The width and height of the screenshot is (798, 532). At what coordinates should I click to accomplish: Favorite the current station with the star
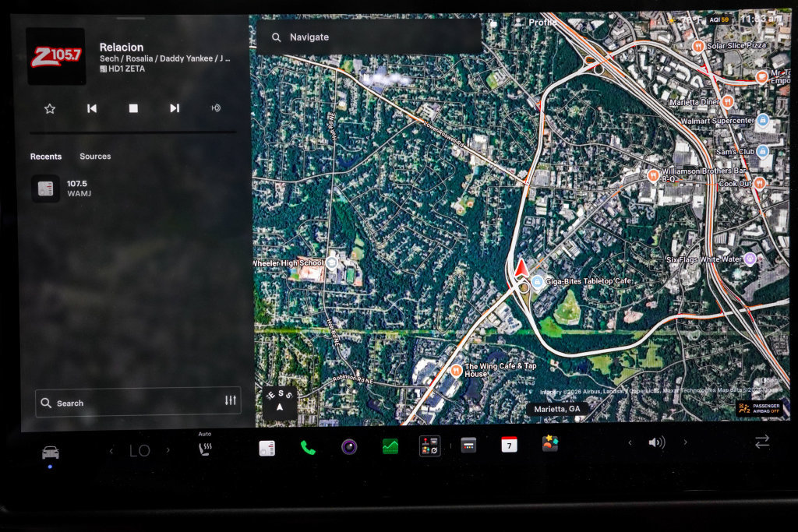[x=49, y=108]
